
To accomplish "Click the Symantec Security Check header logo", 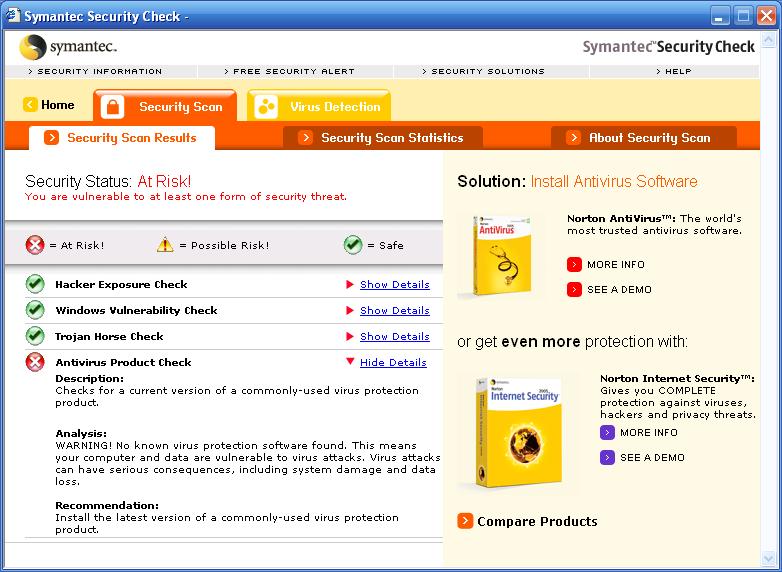I will pos(668,47).
